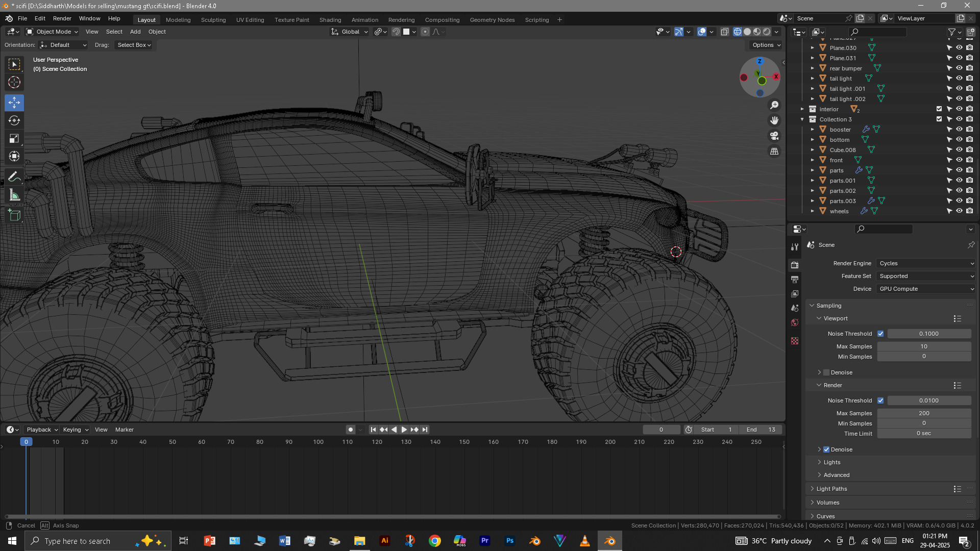The width and height of the screenshot is (980, 551).
Task: Toggle proportional editing icon
Action: [425, 32]
